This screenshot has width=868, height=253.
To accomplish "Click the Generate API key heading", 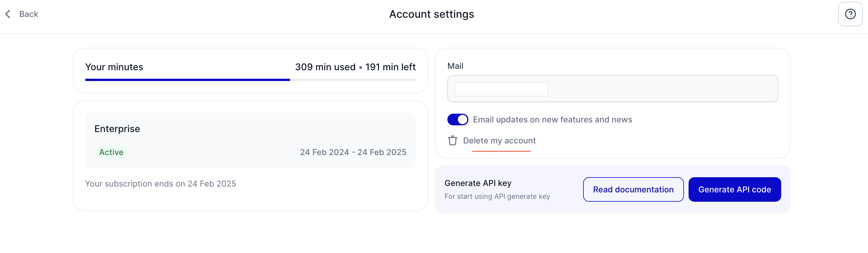I will pyautogui.click(x=478, y=183).
